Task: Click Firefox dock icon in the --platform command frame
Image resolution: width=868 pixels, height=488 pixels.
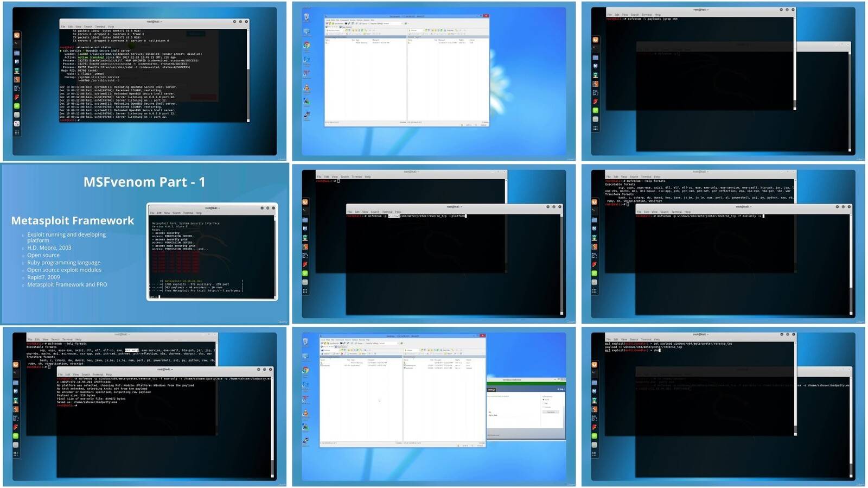Action: (x=305, y=202)
